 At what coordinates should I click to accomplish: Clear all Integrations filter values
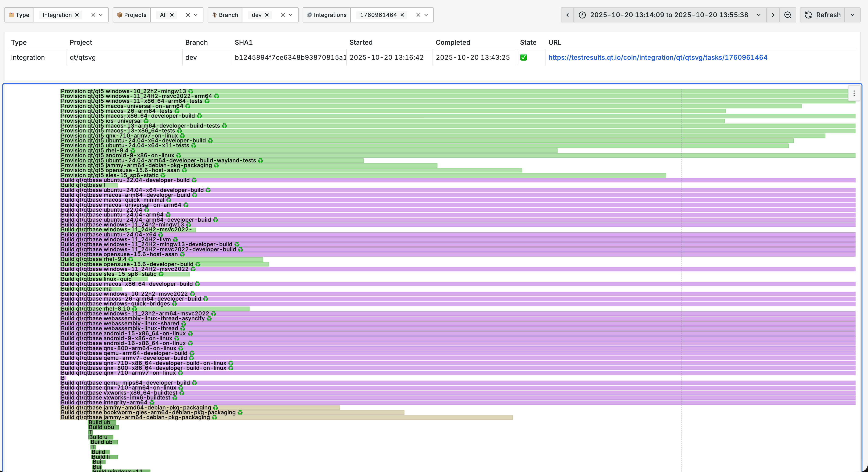pos(418,15)
